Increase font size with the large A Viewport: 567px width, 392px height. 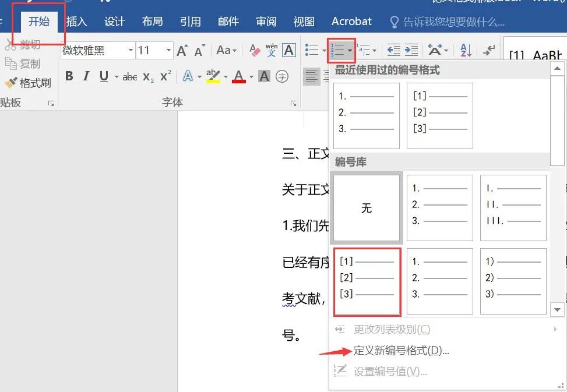182,51
